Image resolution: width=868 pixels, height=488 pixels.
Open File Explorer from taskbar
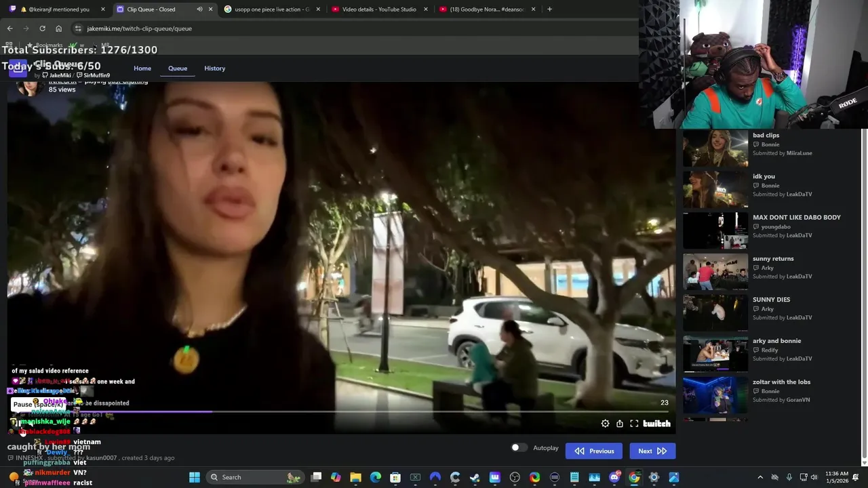point(355,477)
